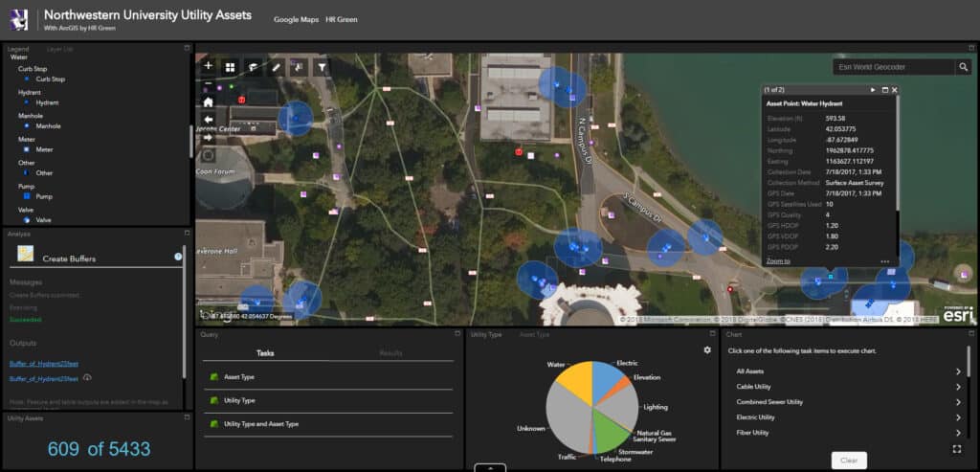Open the filter funnel tool

(322, 67)
